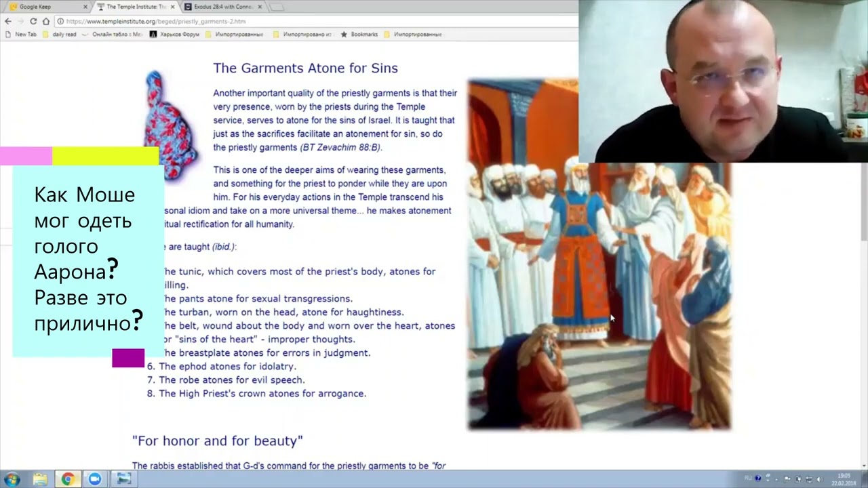Viewport: 868px width, 488px height.
Task: Close the Google Keep tab
Action: (85, 7)
